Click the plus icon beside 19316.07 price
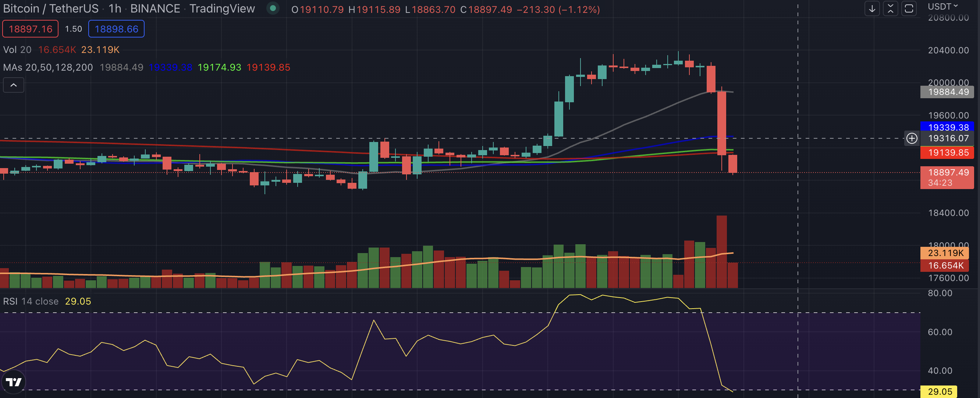This screenshot has width=980, height=398. tap(912, 138)
